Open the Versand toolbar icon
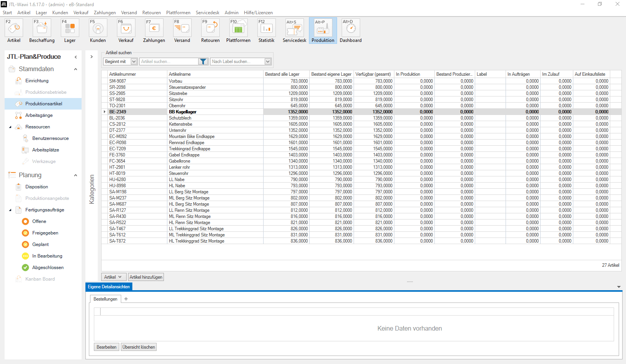This screenshot has width=626, height=364. point(182,28)
